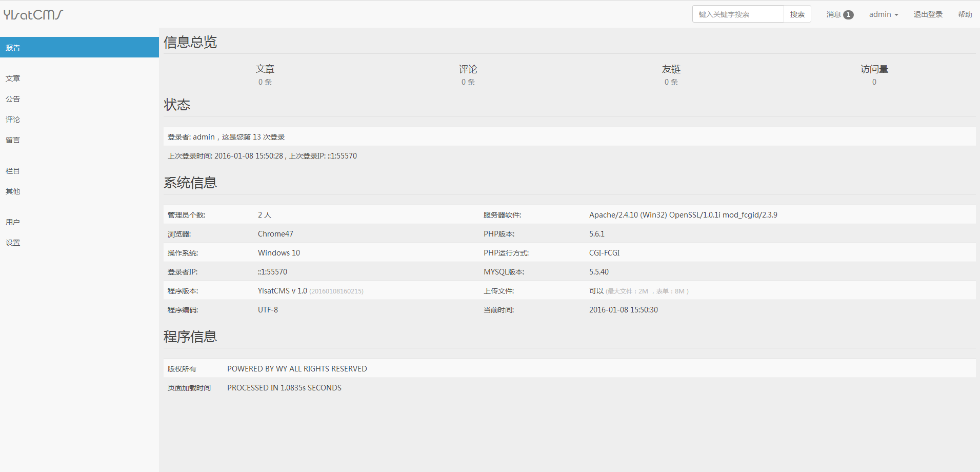Open 其他 in the sidebar menu
Image resolution: width=980 pixels, height=472 pixels.
pyautogui.click(x=79, y=191)
